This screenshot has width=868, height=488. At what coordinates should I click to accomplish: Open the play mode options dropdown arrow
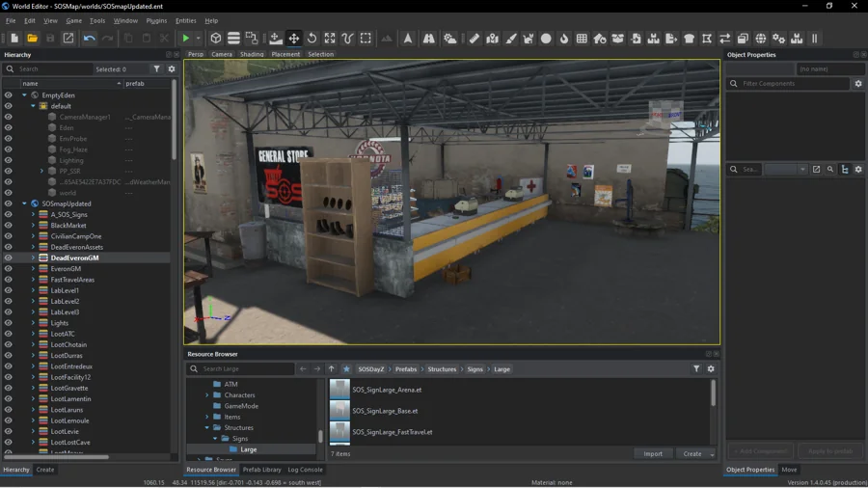click(x=198, y=39)
